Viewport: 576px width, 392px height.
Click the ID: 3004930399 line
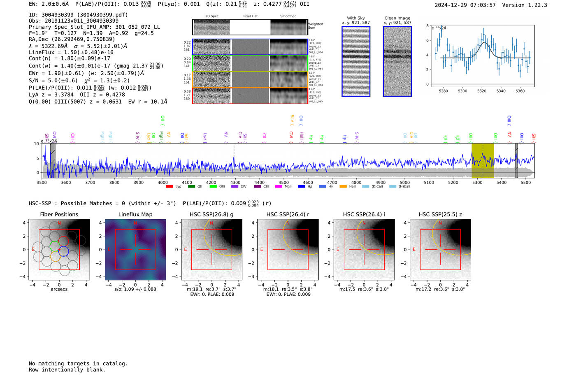(x=78, y=15)
